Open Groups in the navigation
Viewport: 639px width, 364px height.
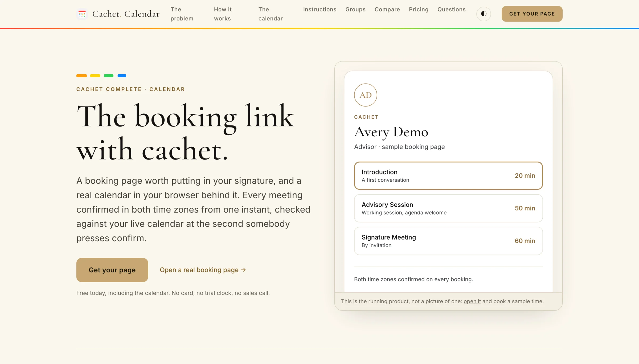pos(355,9)
